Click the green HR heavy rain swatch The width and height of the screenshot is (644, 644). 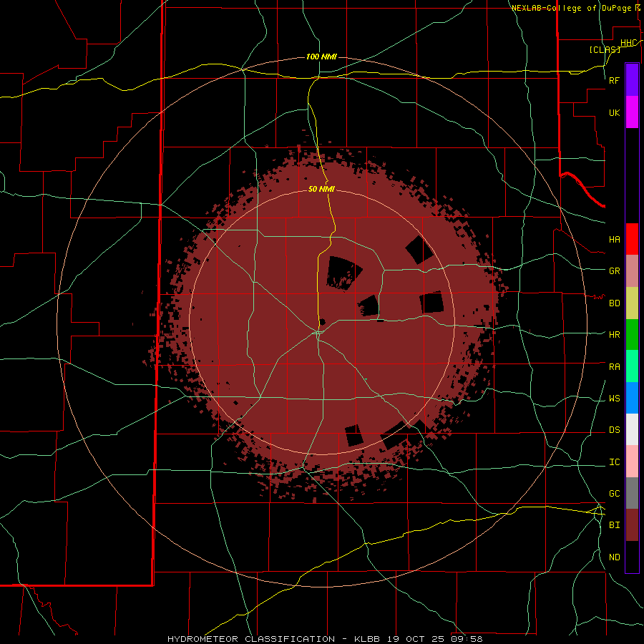coord(632,334)
